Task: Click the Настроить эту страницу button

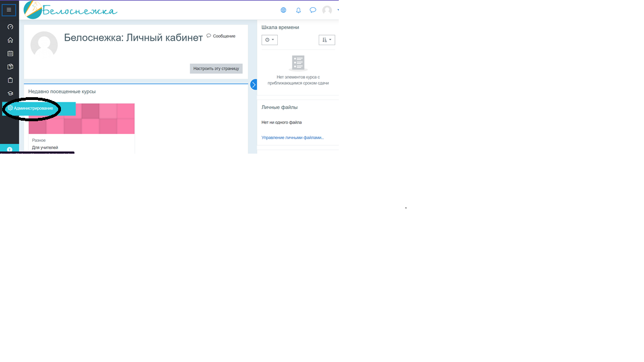Action: (216, 69)
